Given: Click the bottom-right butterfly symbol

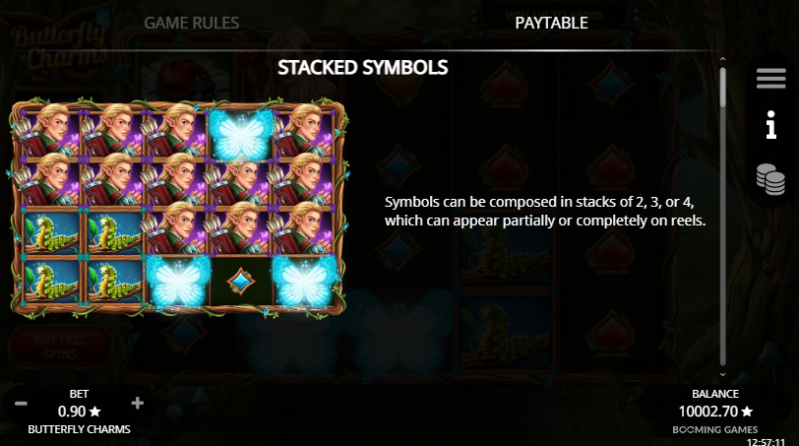Looking at the screenshot, I should (304, 281).
